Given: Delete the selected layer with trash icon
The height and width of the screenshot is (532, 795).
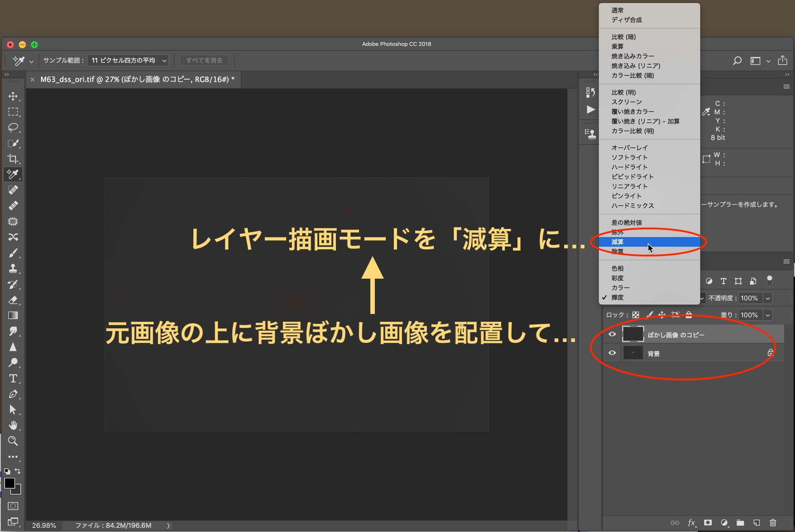Looking at the screenshot, I should [x=773, y=523].
